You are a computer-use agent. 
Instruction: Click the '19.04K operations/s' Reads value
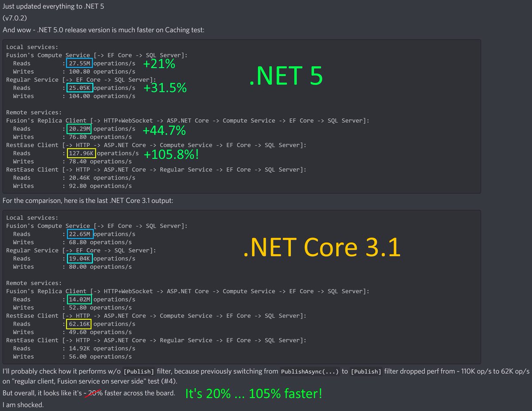coord(102,258)
